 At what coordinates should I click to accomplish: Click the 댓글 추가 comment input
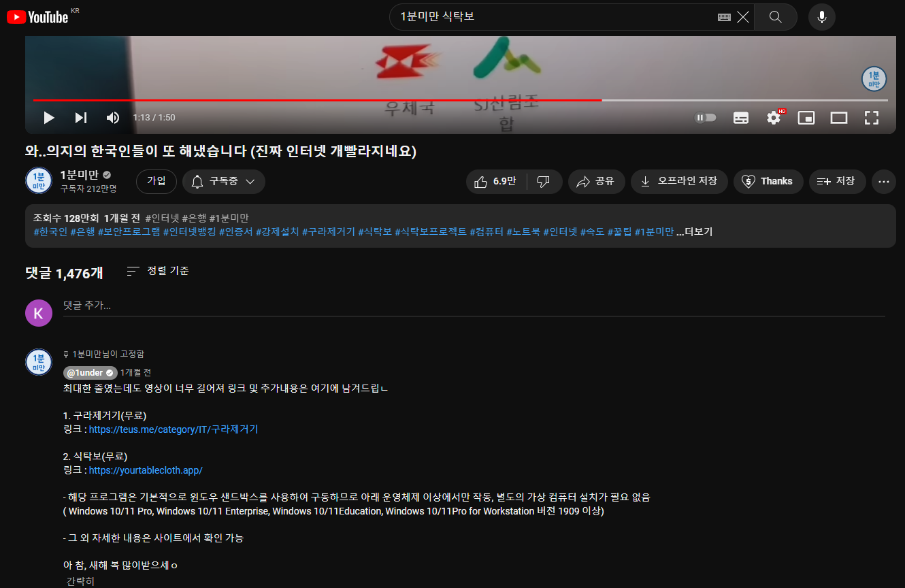474,306
